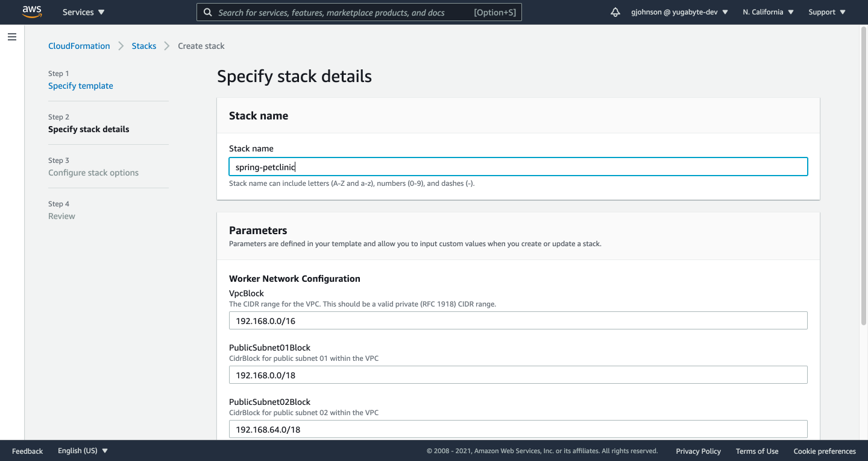The height and width of the screenshot is (461, 868).
Task: Open the navigation sidebar hamburger menu
Action: click(x=11, y=37)
